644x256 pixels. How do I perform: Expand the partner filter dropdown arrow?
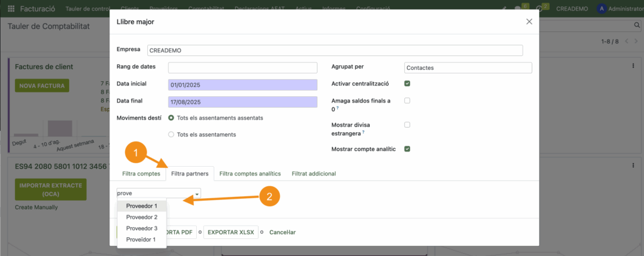click(x=196, y=194)
